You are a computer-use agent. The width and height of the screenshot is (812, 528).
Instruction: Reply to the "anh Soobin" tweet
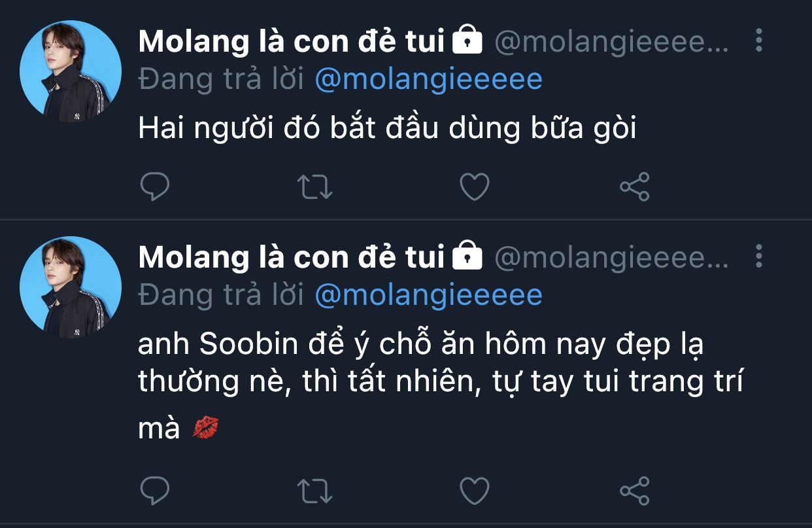click(x=155, y=490)
